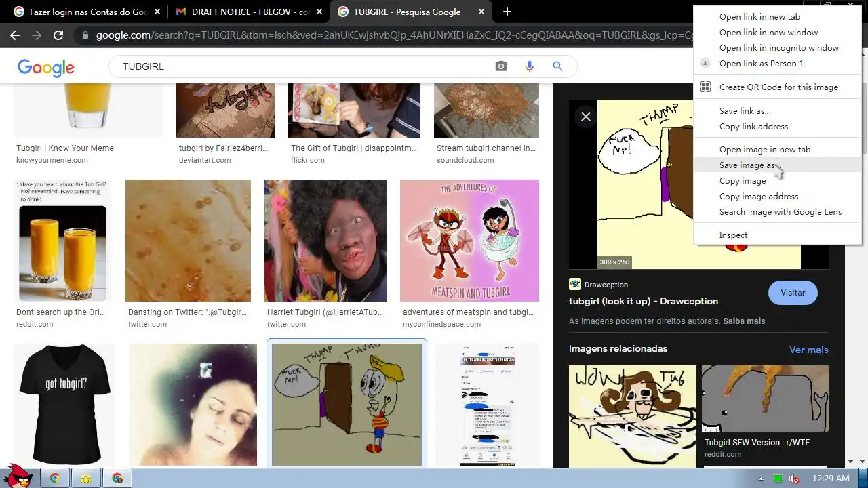Open the yellow taskbar app icon
The height and width of the screenshot is (488, 868).
87,478
